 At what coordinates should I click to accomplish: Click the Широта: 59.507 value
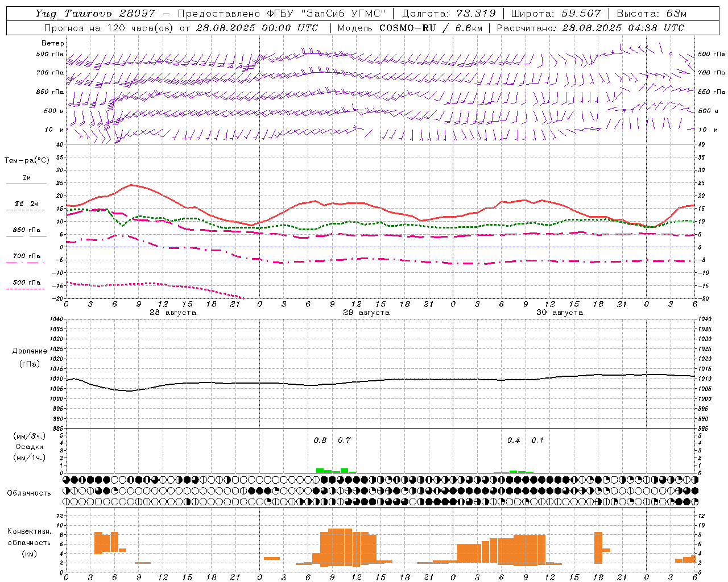556,14
